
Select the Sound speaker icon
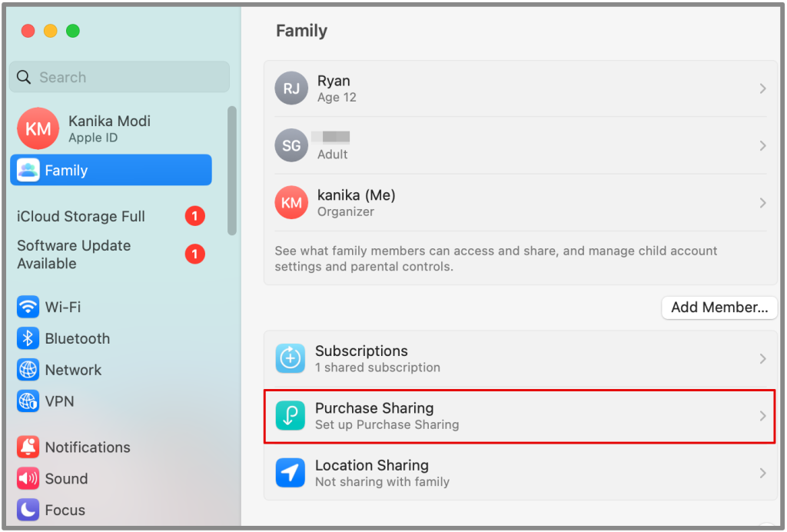tap(28, 478)
